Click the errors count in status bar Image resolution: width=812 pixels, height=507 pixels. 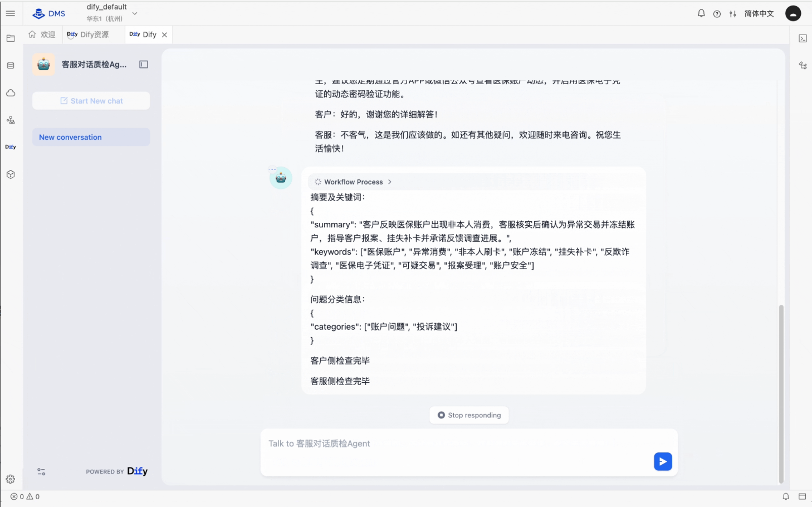point(17,496)
